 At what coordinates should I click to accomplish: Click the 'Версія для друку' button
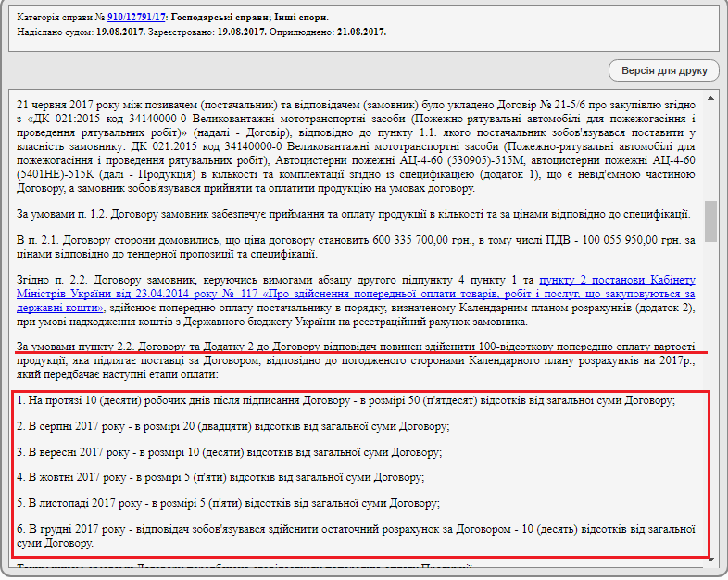pos(663,70)
